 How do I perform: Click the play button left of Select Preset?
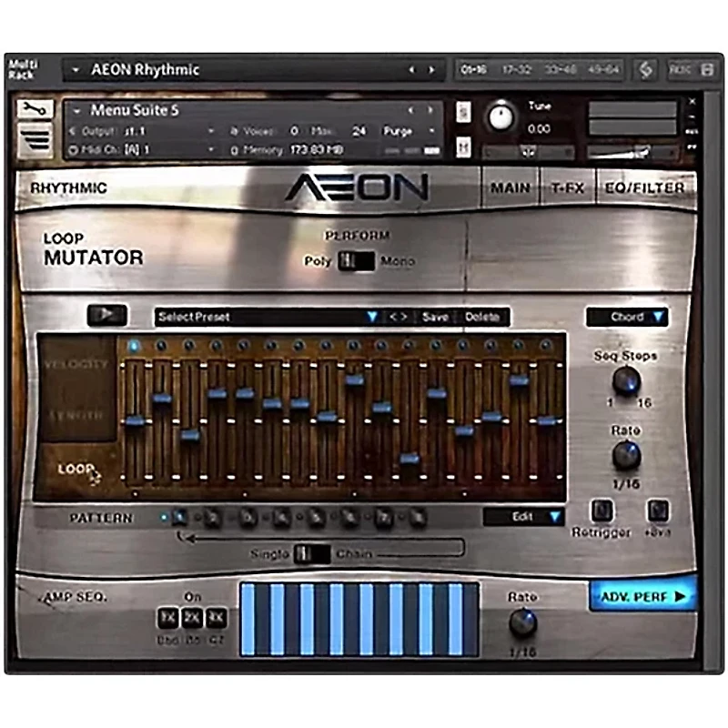click(x=106, y=315)
